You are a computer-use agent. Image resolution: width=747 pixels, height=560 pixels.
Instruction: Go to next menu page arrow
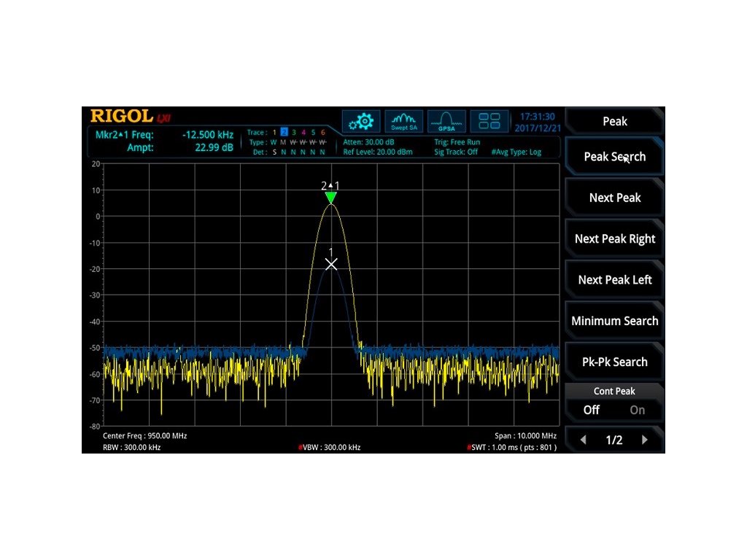pos(645,440)
